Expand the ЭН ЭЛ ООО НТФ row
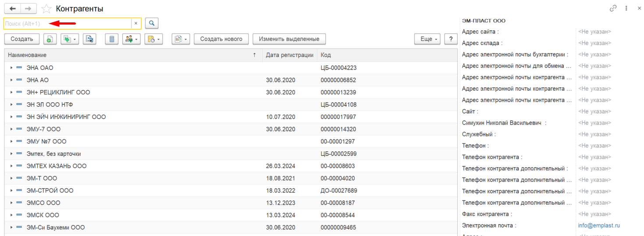 tap(11, 105)
